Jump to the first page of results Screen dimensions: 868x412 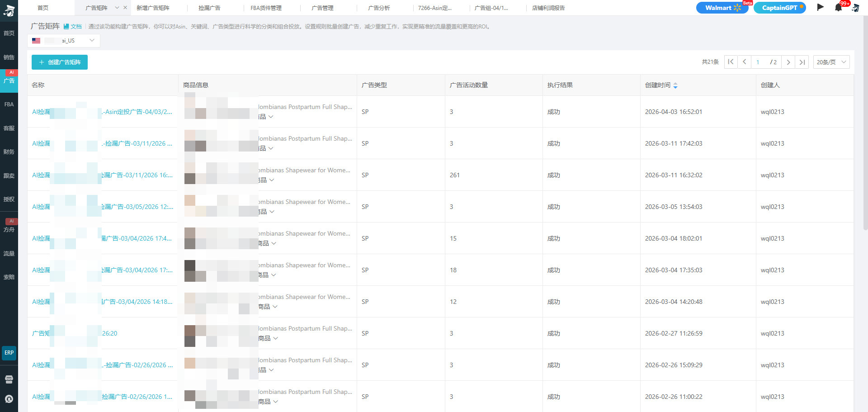pyautogui.click(x=731, y=62)
